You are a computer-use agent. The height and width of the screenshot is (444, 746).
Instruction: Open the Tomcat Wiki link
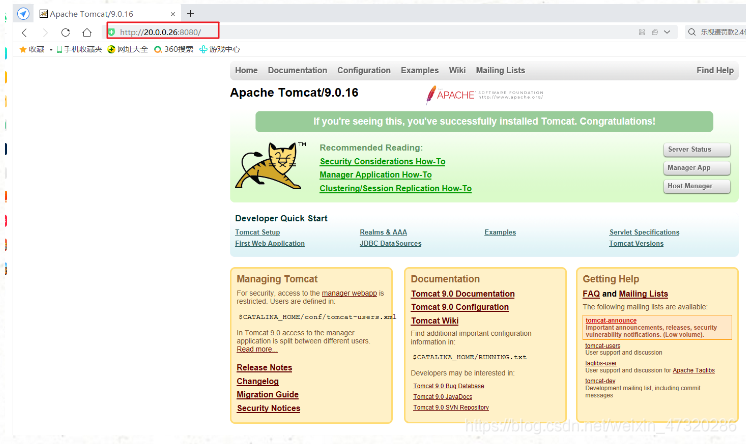tap(435, 321)
